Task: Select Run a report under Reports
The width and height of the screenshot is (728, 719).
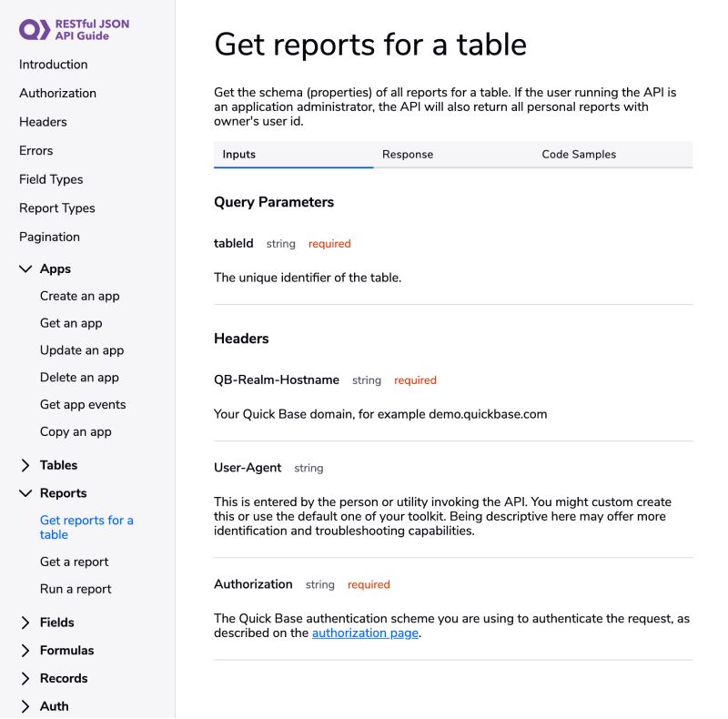Action: click(76, 589)
